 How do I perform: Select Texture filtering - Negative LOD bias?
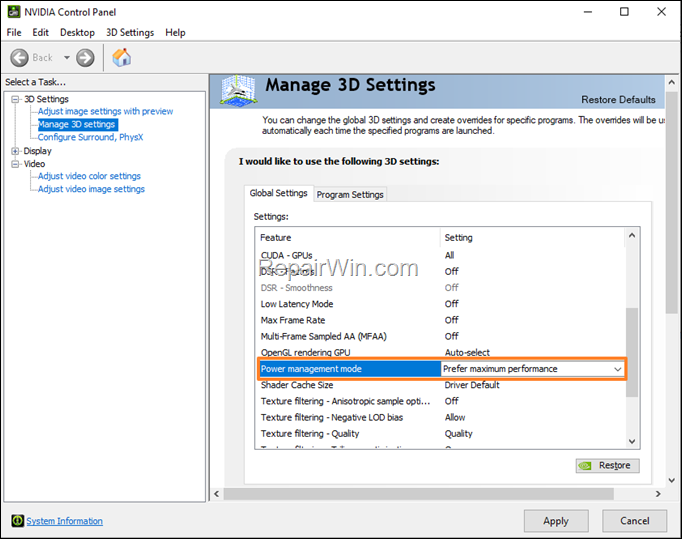(441, 418)
